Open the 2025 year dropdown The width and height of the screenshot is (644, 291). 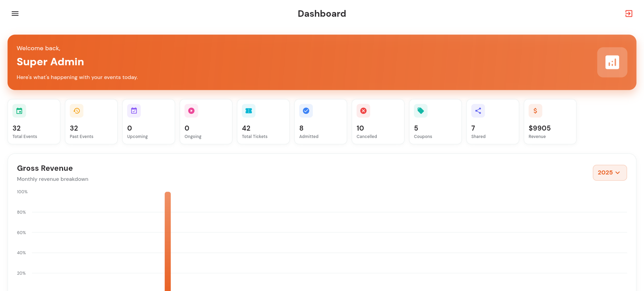pyautogui.click(x=609, y=173)
